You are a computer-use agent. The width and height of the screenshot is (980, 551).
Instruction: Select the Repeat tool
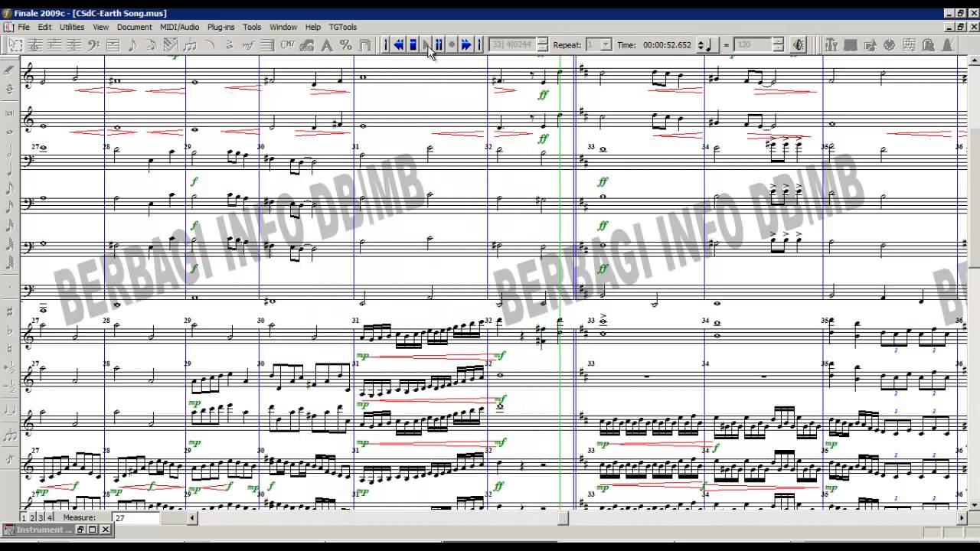point(267,45)
